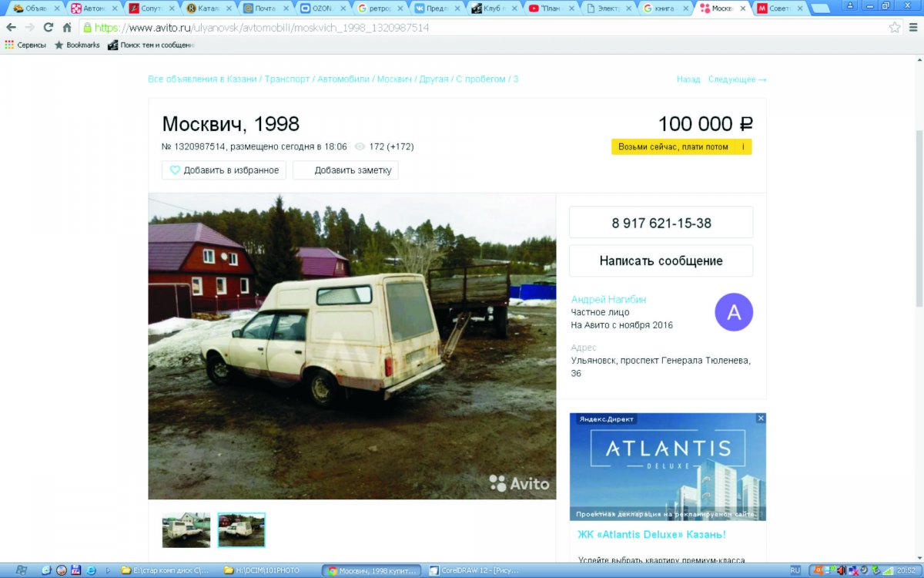Close the Atlantis Deluxe ad

coord(761,418)
